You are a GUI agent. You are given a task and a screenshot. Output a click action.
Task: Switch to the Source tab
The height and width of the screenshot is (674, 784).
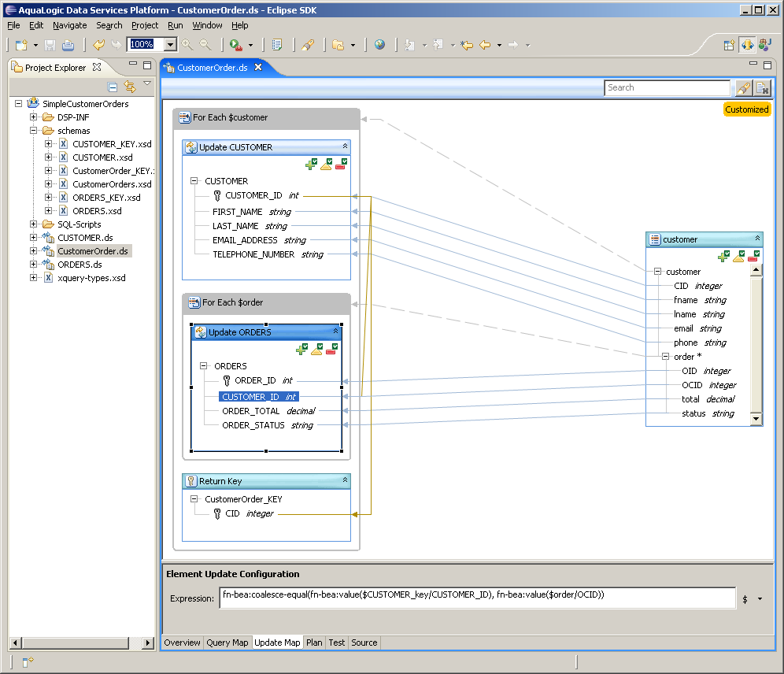364,643
